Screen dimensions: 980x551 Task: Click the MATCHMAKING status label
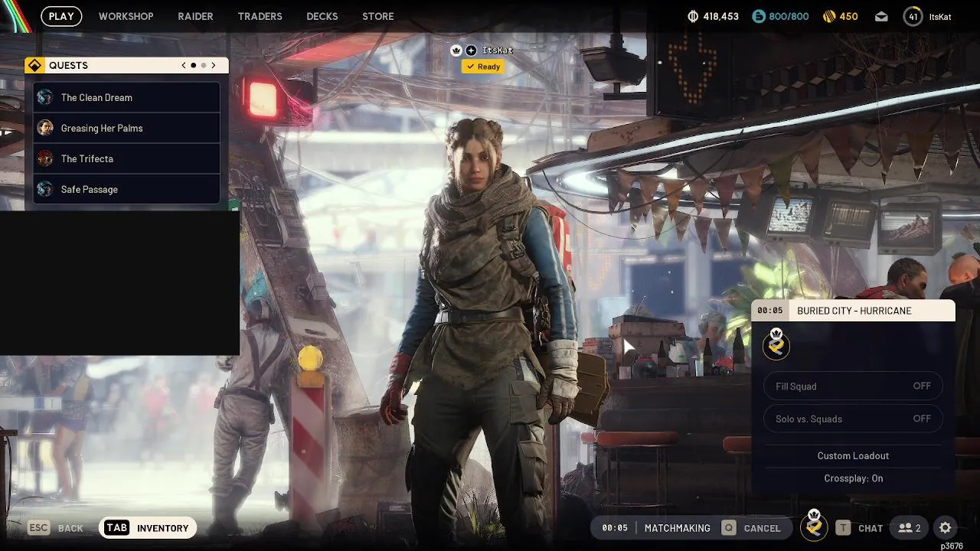click(678, 528)
